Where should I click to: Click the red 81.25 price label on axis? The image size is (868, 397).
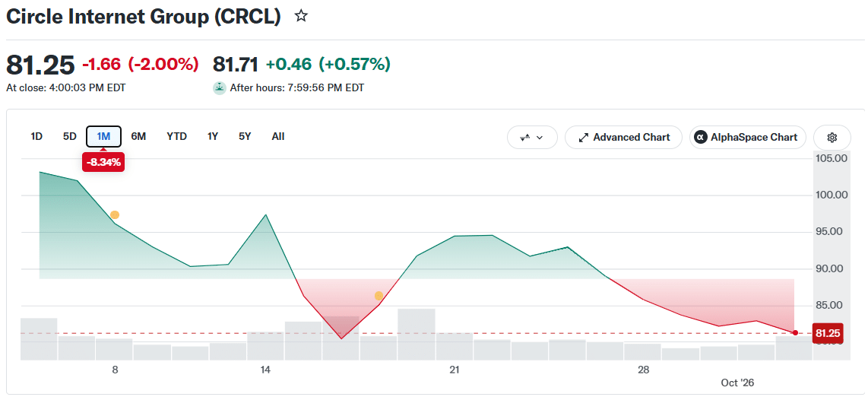(828, 333)
